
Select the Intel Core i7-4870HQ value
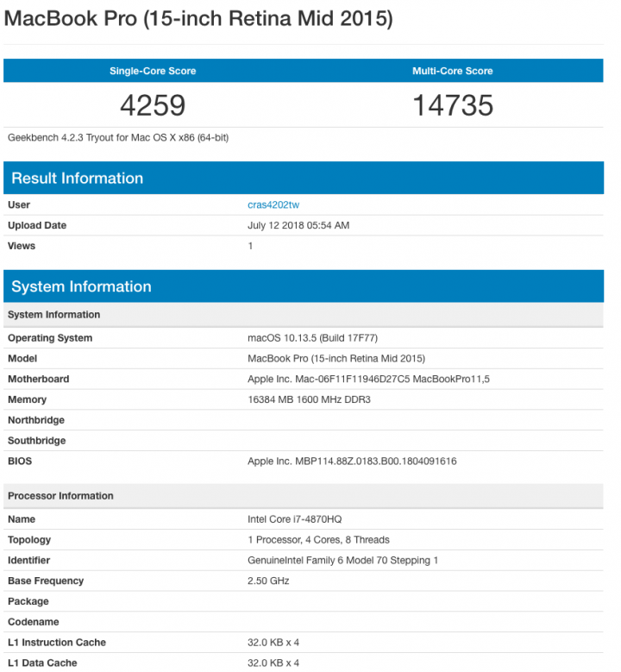coord(294,519)
